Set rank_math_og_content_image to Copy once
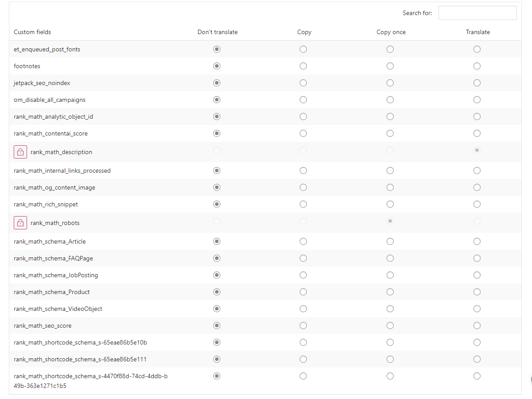 (390, 187)
